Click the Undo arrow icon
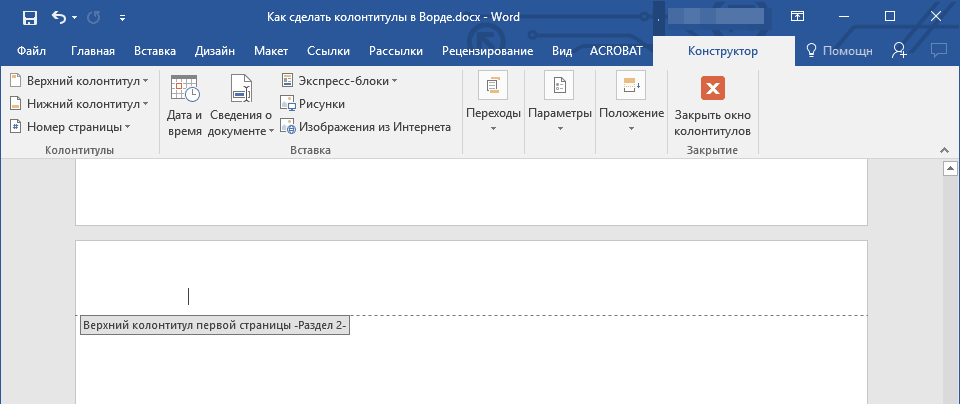960x404 pixels. (x=59, y=17)
